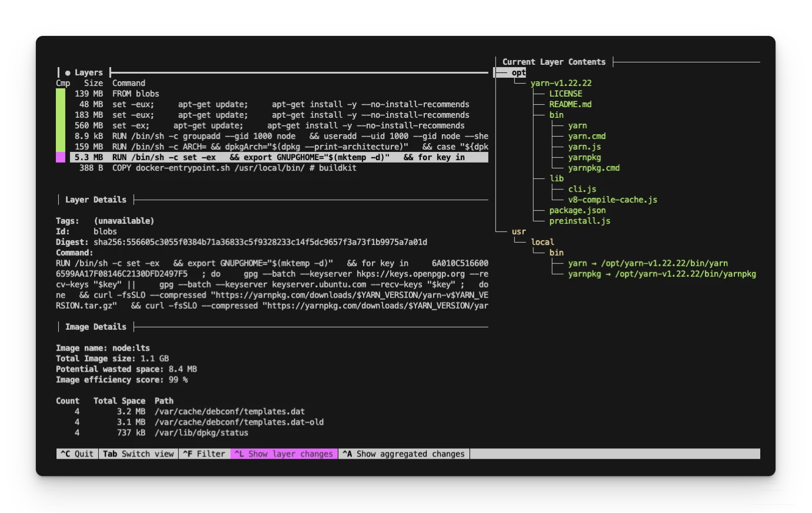Viewport: 812px width, 513px height.
Task: Select the COPY docker-entrypoint.sh layer row
Action: click(232, 168)
